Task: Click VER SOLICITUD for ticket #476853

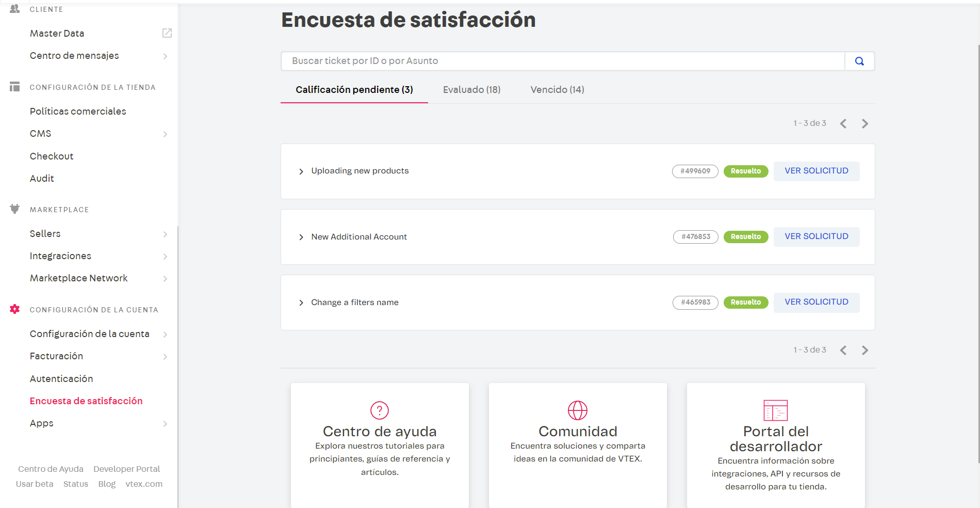Action: (816, 236)
